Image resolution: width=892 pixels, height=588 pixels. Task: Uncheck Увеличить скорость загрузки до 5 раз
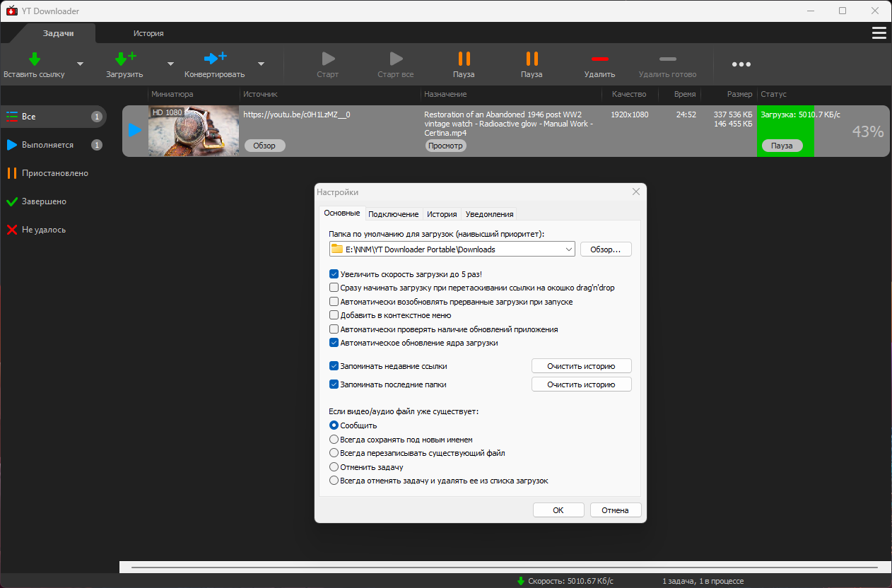tap(334, 274)
